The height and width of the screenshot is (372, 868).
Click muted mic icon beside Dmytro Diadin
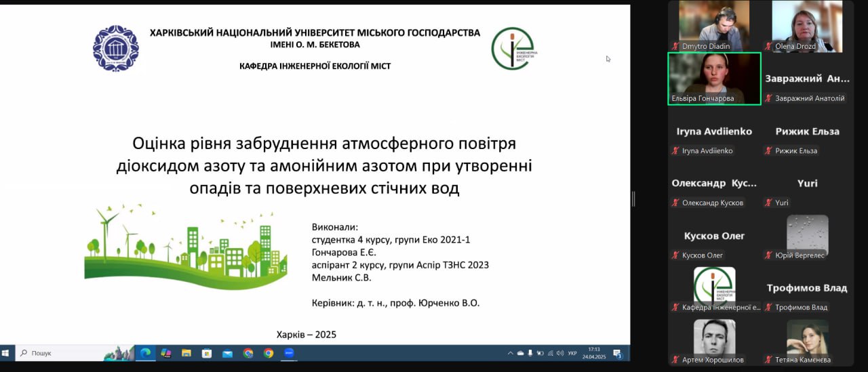[x=675, y=46]
